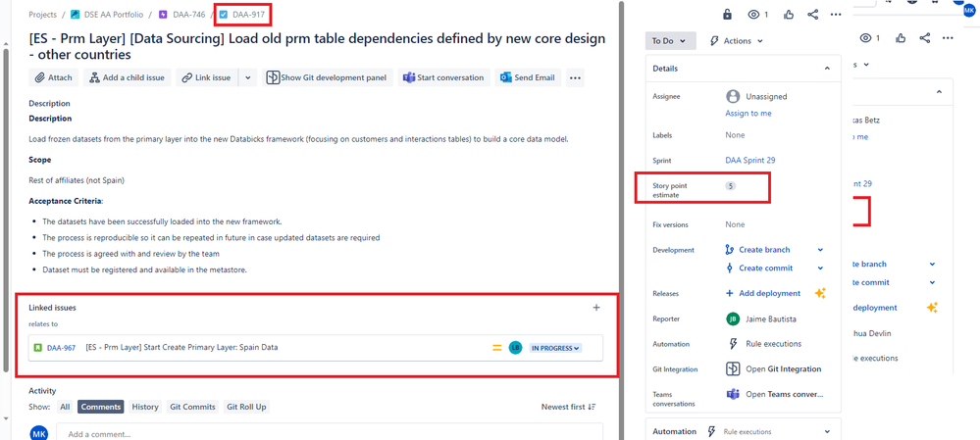
Task: Click the DAA-917 task type icon
Action: point(224,15)
